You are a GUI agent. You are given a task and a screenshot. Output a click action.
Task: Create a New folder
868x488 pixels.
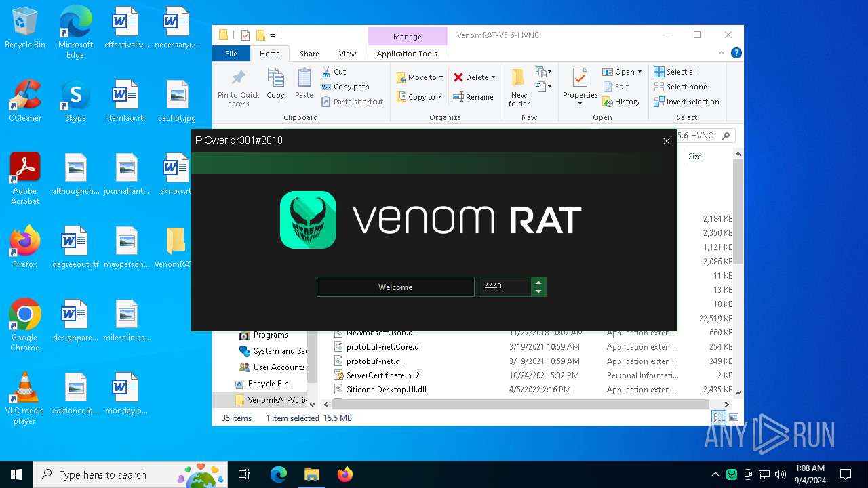coord(519,87)
